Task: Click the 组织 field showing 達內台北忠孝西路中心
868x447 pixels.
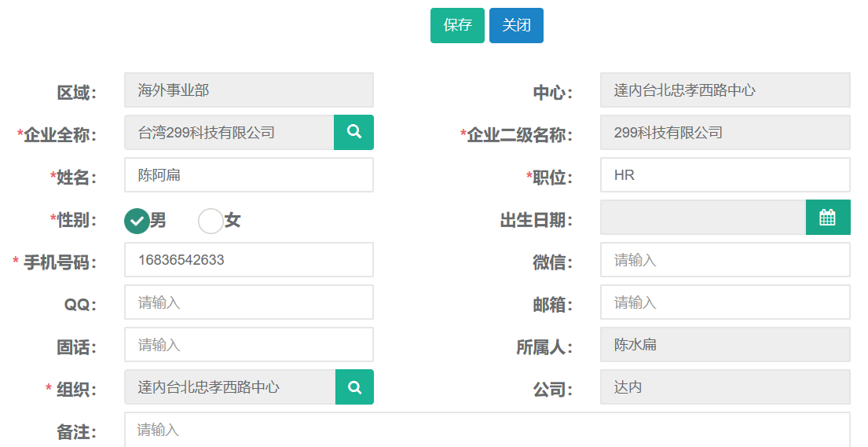Action: 229,387
